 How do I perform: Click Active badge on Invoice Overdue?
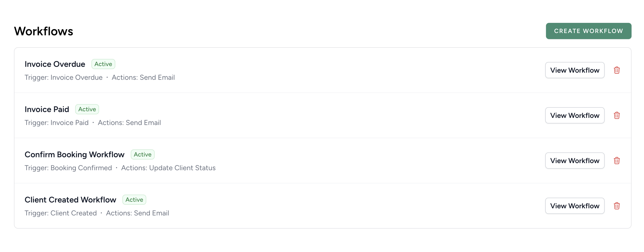(x=103, y=64)
